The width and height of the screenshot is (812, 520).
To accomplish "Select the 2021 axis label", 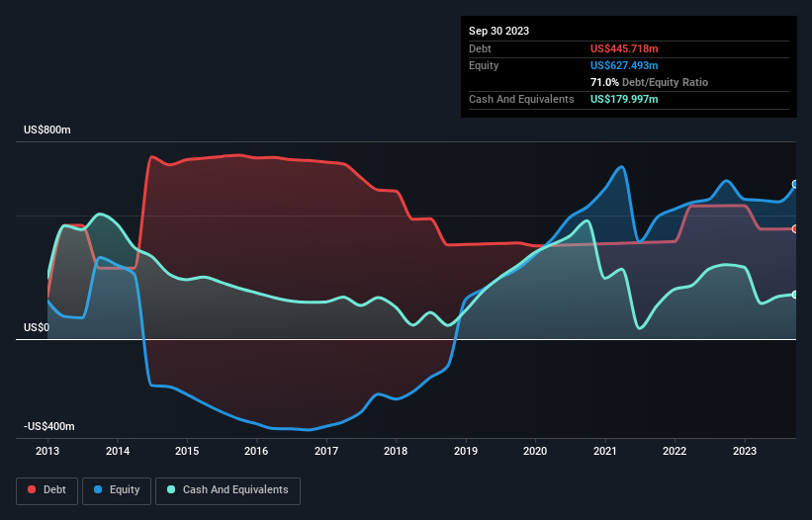I will [x=605, y=451].
